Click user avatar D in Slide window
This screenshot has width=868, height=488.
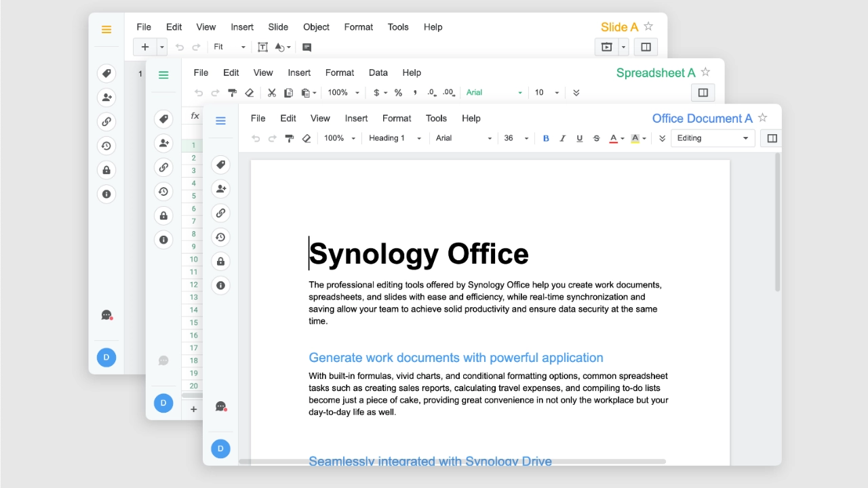click(106, 357)
